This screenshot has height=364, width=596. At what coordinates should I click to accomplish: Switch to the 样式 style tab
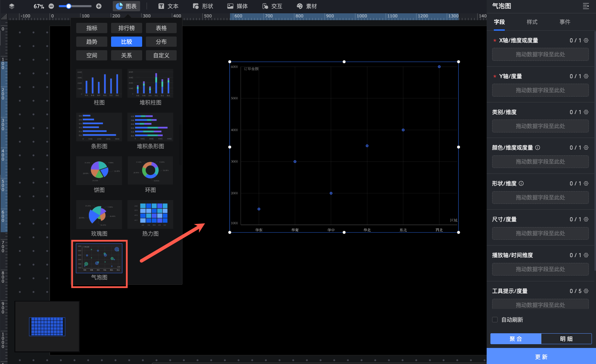coord(532,22)
